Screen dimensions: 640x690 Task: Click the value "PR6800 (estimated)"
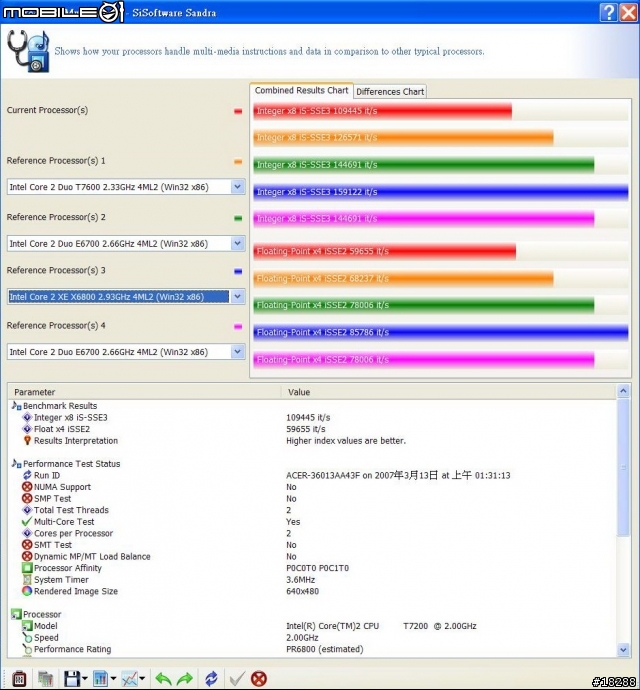click(x=325, y=649)
